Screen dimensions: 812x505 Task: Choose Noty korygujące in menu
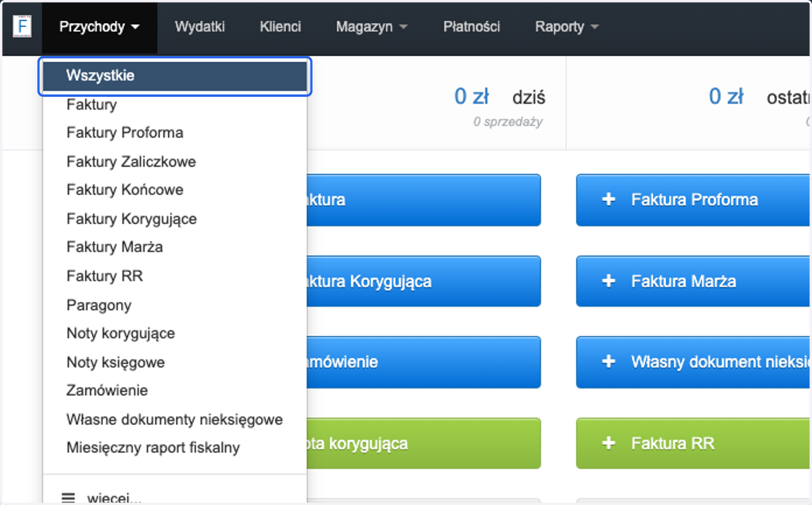pos(175,333)
